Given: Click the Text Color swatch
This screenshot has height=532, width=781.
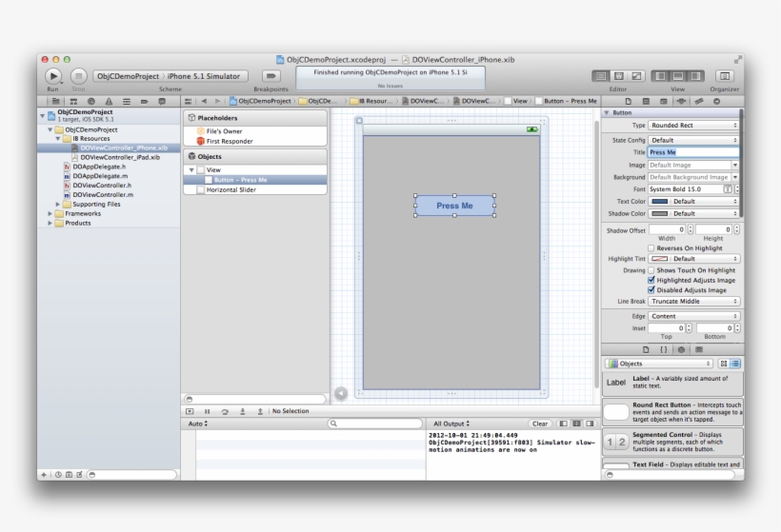Looking at the screenshot, I should [x=659, y=202].
